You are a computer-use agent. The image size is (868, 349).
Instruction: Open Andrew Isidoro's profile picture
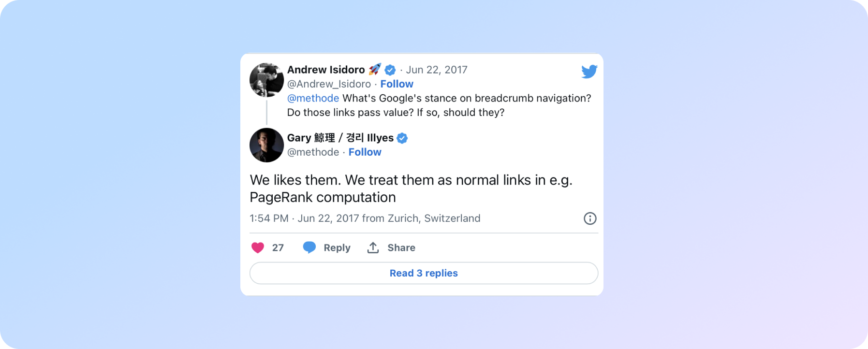(x=266, y=80)
